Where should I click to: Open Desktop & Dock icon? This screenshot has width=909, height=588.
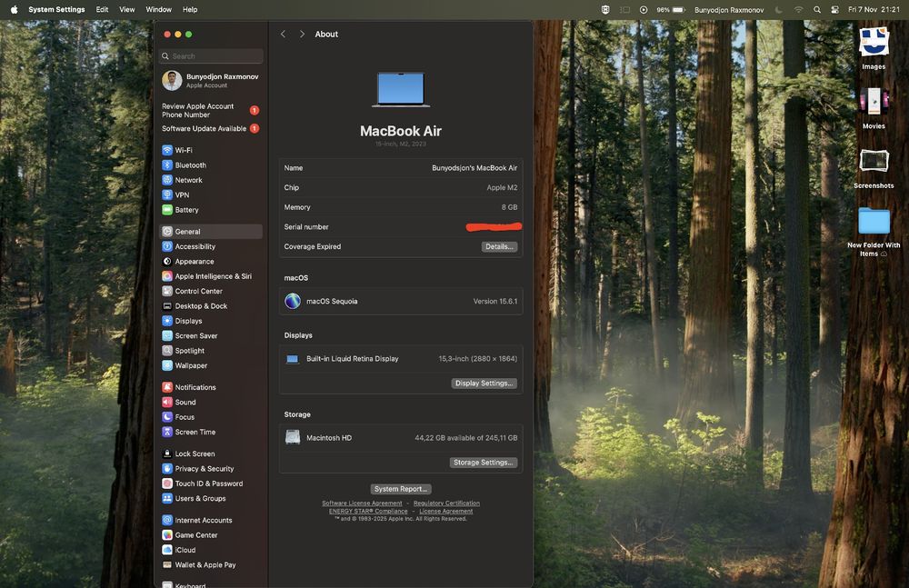[167, 306]
